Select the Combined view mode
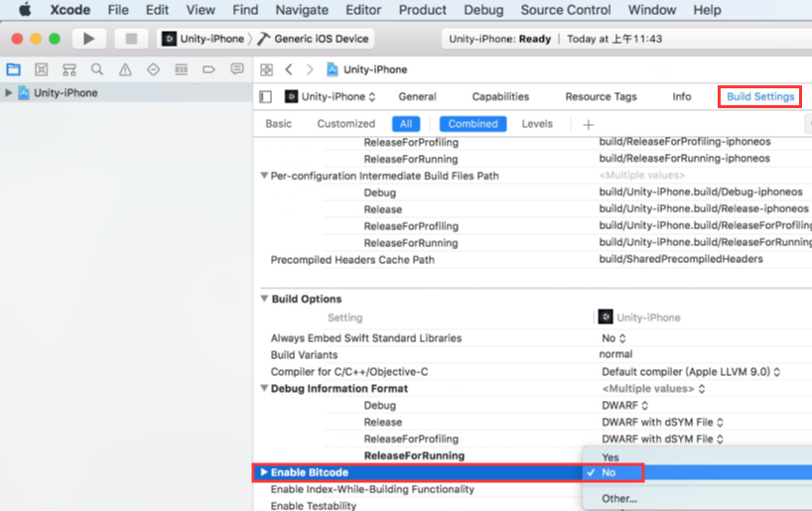The height and width of the screenshot is (511, 812). coord(473,124)
